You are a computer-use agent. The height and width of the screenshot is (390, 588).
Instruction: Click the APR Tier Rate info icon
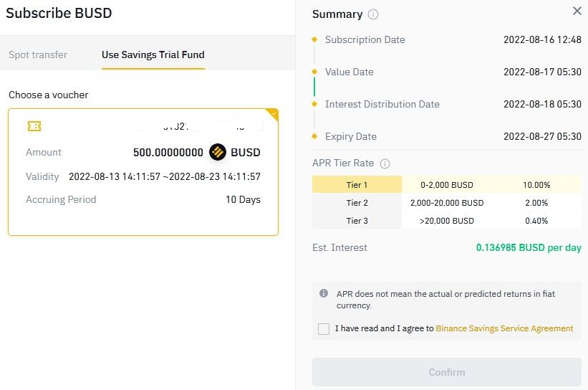(x=385, y=163)
